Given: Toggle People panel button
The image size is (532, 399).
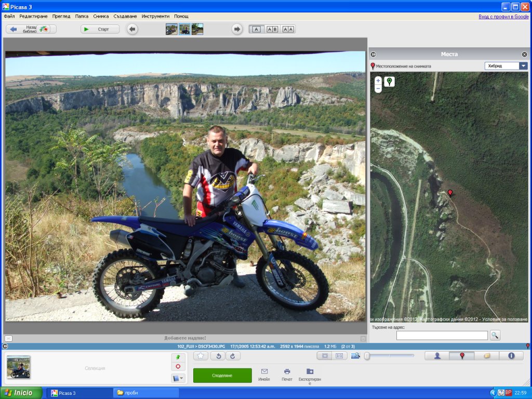Looking at the screenshot, I should tap(437, 355).
